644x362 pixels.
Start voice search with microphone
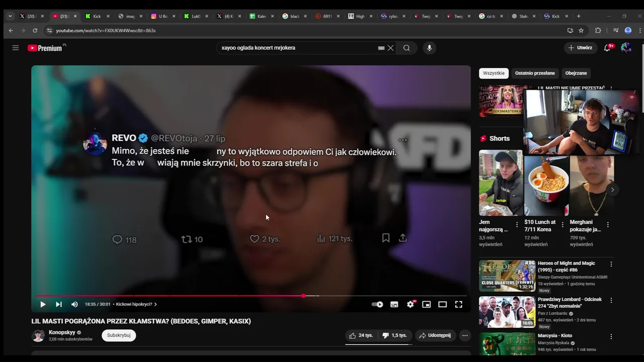tap(429, 48)
